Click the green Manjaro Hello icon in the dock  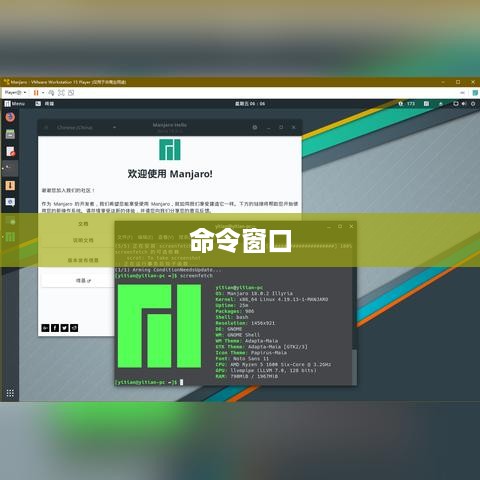click(10, 237)
